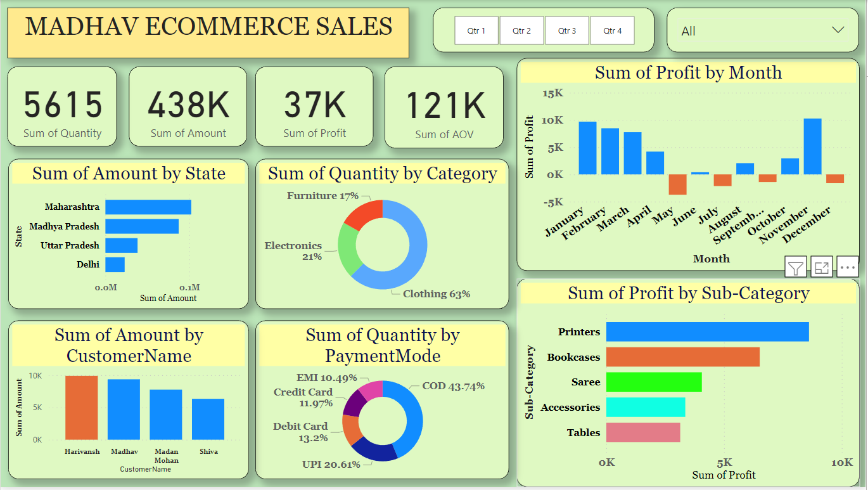
Task: Select the Sum of Profit 37K card
Action: (314, 106)
